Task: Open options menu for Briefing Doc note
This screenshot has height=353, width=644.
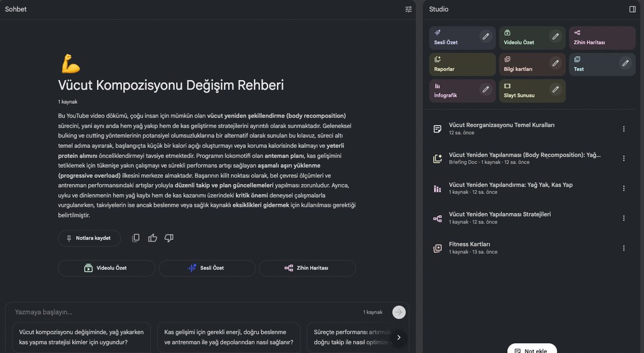Action: (x=624, y=159)
